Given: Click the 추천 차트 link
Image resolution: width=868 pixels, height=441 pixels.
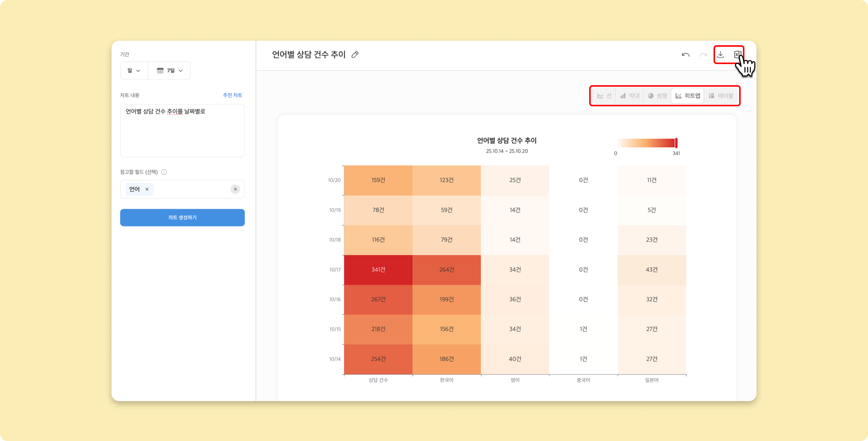Looking at the screenshot, I should click(x=232, y=95).
